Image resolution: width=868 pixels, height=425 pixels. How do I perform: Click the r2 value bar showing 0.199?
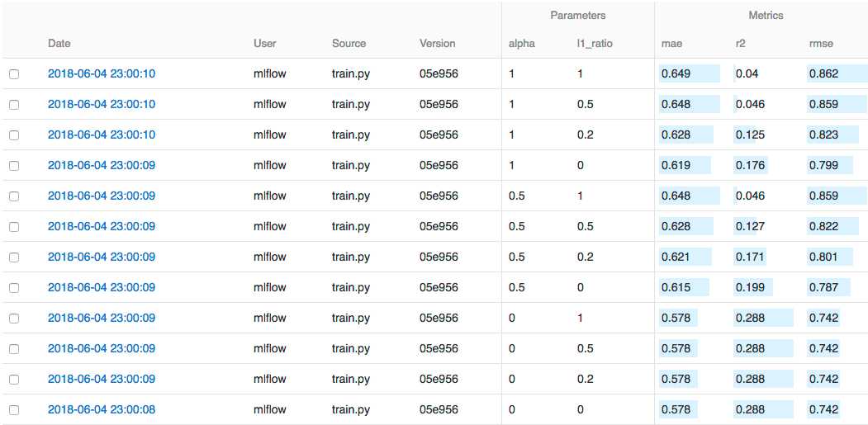753,287
